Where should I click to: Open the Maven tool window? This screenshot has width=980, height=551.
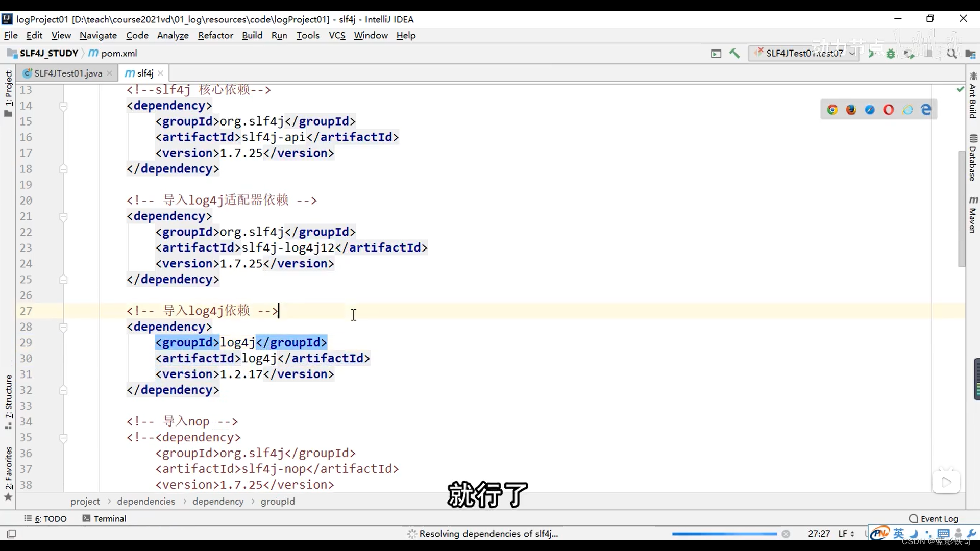973,214
